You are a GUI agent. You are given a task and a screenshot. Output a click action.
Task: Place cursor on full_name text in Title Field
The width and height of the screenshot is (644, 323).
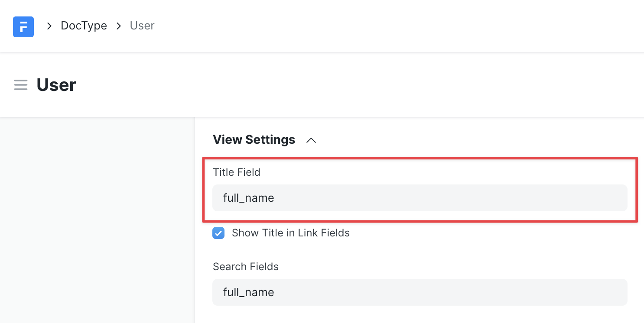(x=248, y=198)
